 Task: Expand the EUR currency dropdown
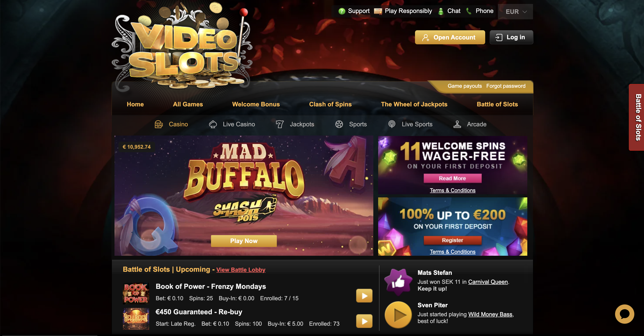pos(515,11)
